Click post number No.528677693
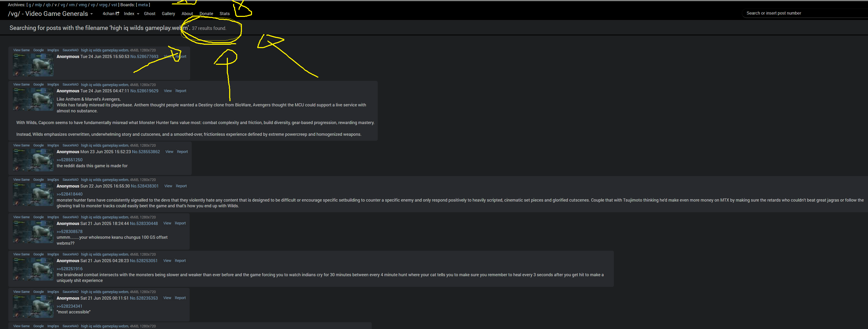The width and height of the screenshot is (868, 329). click(144, 57)
